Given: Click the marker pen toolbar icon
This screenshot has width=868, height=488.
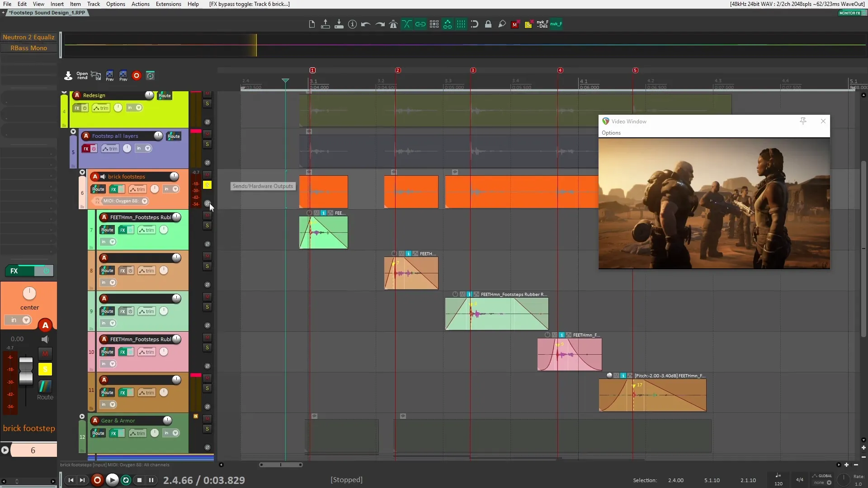Looking at the screenshot, I should pyautogui.click(x=502, y=24).
